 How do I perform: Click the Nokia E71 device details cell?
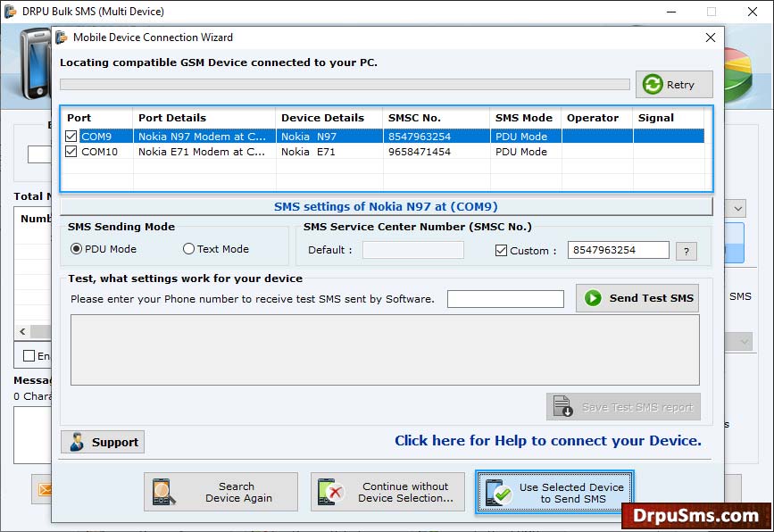pyautogui.click(x=329, y=152)
